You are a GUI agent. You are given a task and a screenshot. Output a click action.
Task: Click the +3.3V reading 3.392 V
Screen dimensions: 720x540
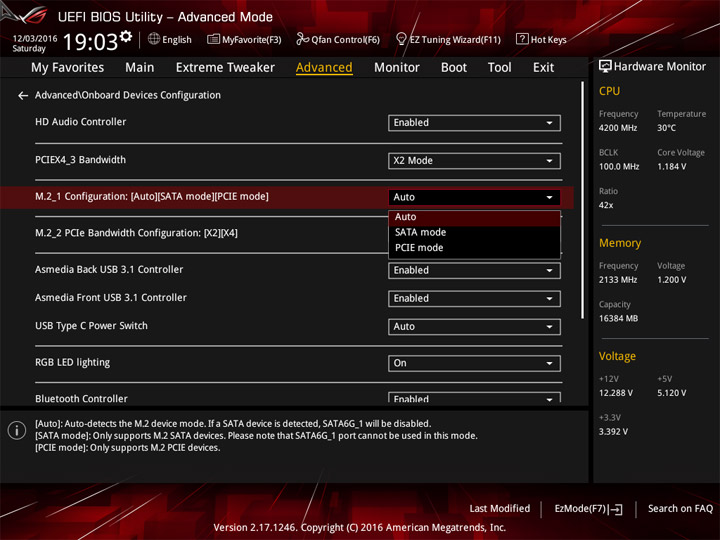(x=613, y=432)
